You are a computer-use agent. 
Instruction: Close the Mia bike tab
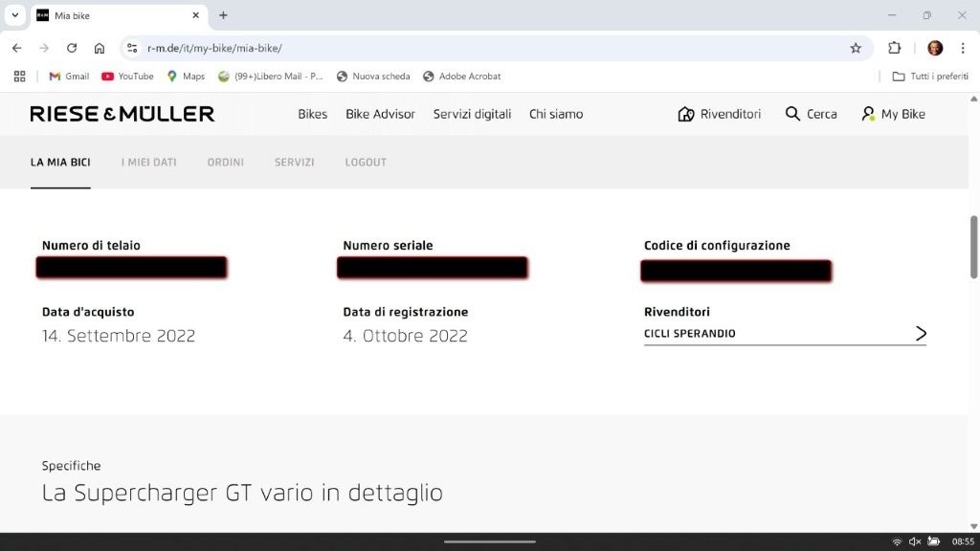tap(195, 15)
